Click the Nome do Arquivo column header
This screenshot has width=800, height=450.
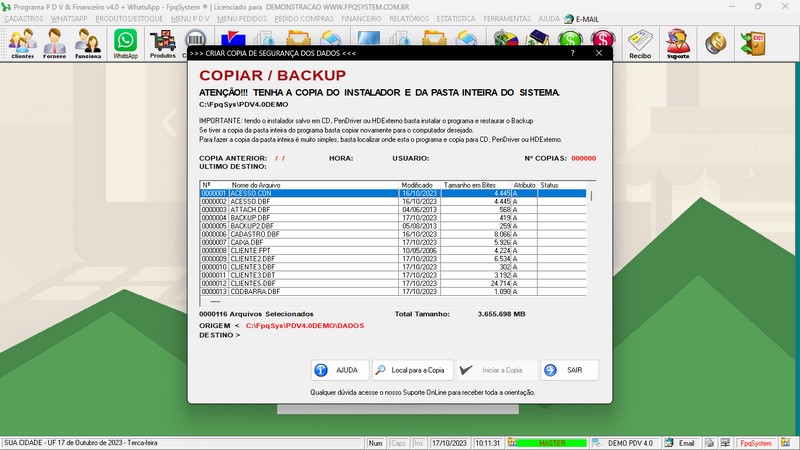313,185
